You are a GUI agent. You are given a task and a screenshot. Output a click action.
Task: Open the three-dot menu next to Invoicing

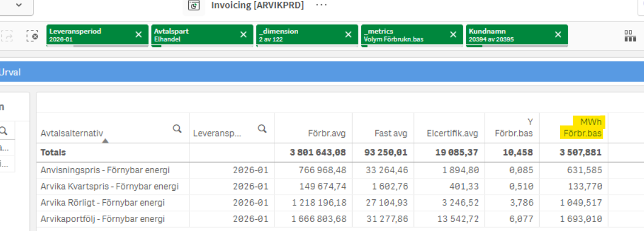click(321, 5)
